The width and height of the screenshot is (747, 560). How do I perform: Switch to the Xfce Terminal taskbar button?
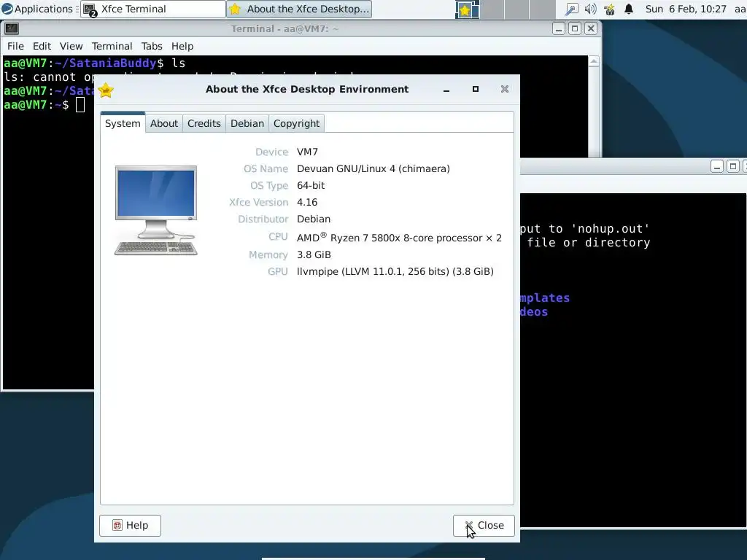(x=153, y=9)
